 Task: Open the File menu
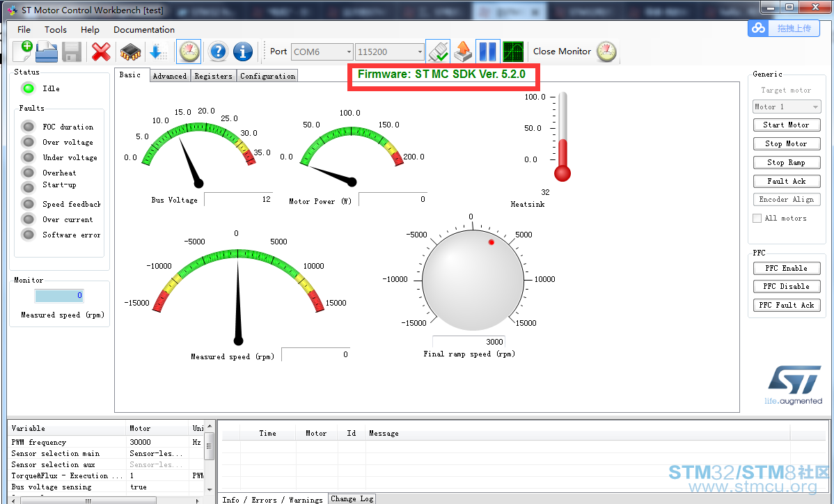(x=24, y=30)
